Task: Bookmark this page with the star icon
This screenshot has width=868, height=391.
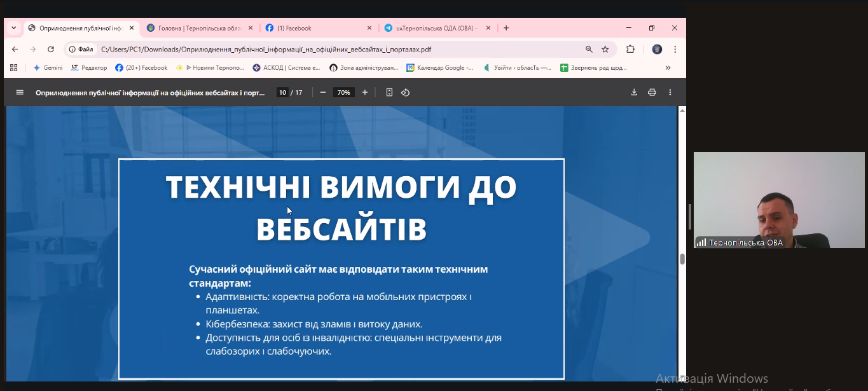Action: 605,49
